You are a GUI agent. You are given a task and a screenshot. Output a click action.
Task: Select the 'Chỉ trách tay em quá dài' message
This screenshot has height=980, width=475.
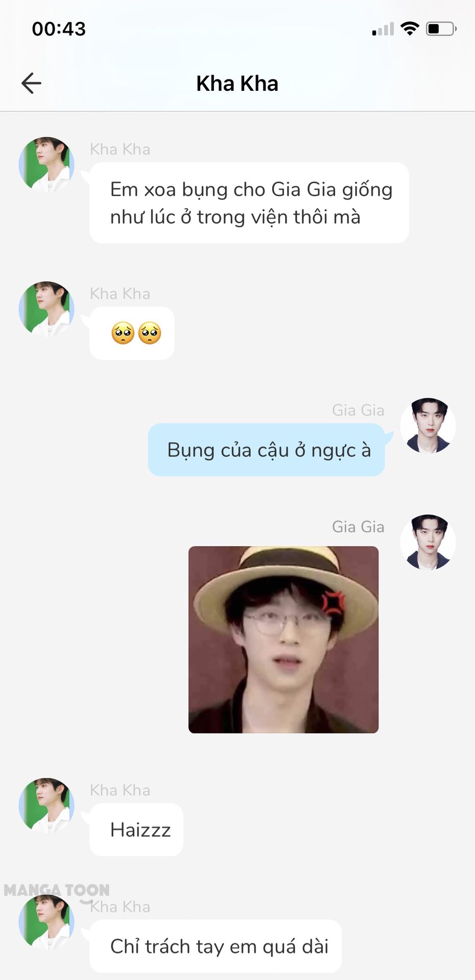(216, 946)
